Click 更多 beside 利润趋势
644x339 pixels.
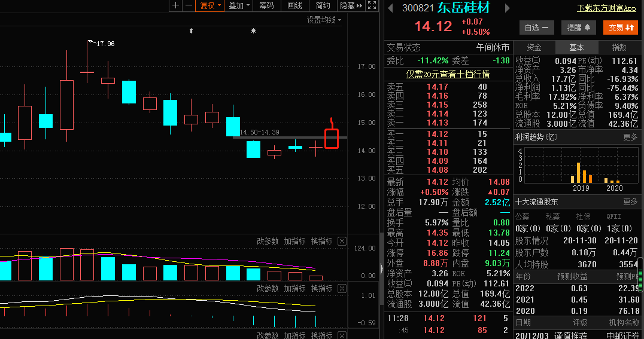[x=630, y=137]
